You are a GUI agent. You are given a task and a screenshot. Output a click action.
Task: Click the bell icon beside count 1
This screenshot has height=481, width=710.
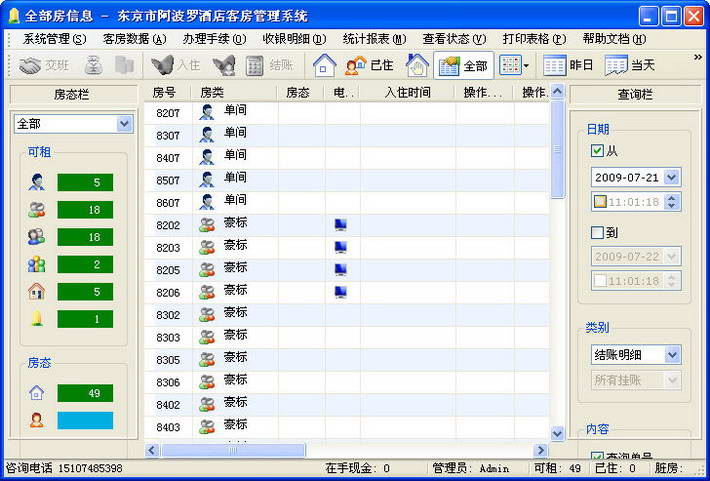pos(37,319)
